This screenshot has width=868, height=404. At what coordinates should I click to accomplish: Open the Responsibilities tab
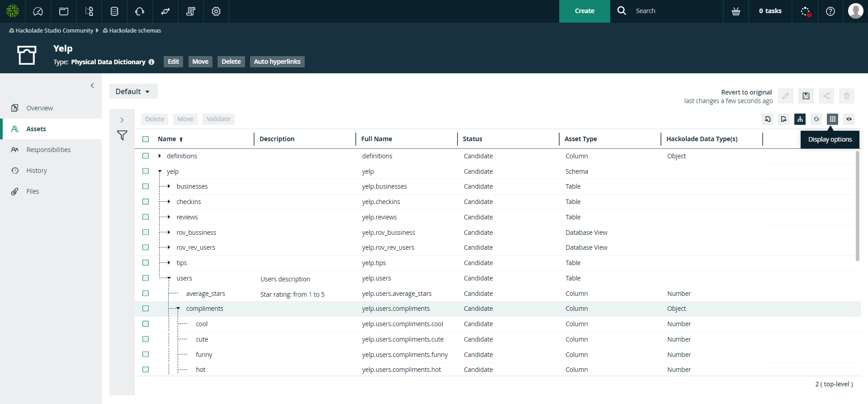51,150
